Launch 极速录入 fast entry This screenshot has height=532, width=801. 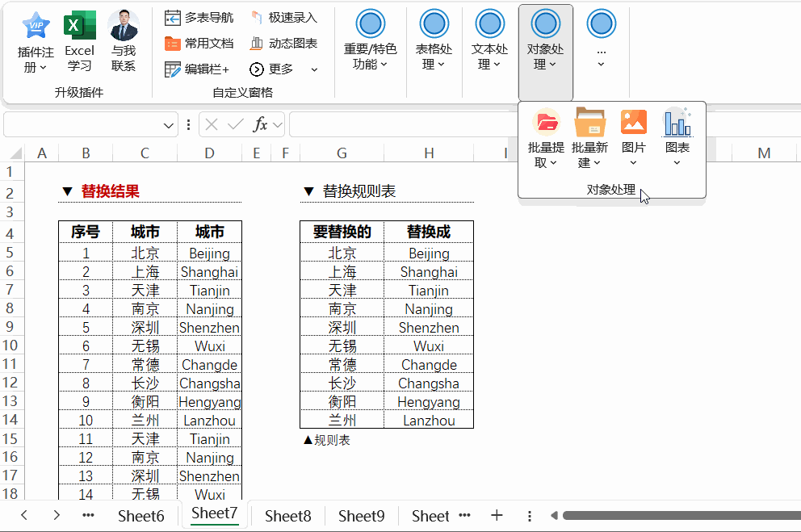[x=284, y=18]
